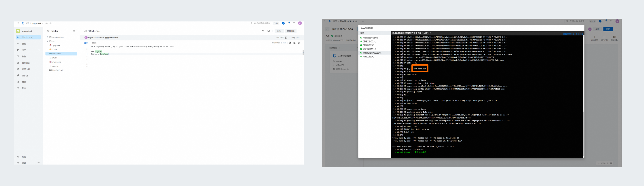Viewport: 644px width, 186px height.
Task: Open 源文件(191K) in sidebar
Action: click(28, 37)
